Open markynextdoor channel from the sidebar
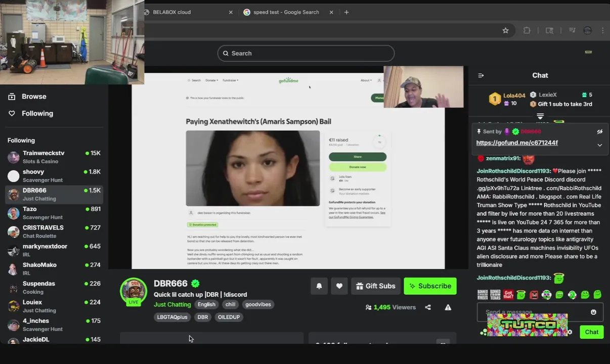This screenshot has width=610, height=364. pyautogui.click(x=54, y=250)
